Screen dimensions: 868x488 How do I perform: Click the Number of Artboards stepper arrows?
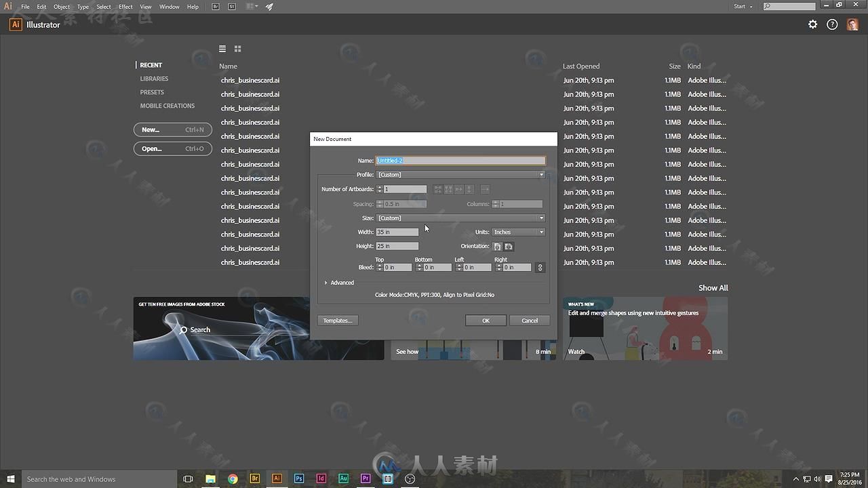click(380, 189)
